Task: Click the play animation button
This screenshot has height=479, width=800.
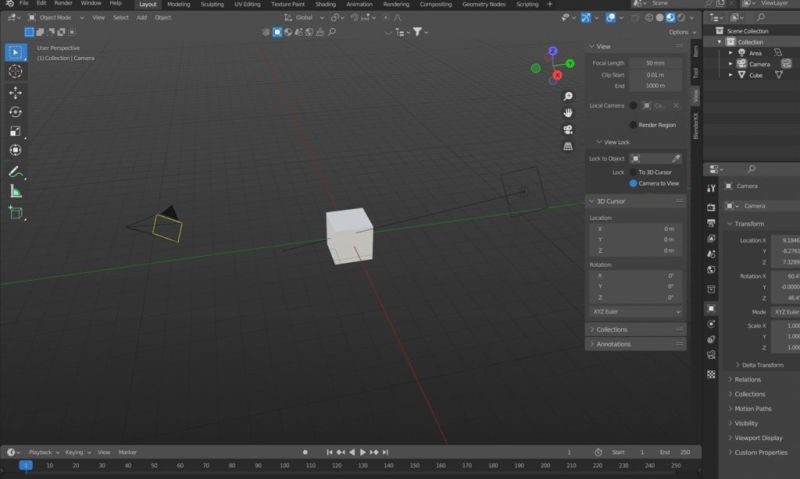Action: pos(363,452)
